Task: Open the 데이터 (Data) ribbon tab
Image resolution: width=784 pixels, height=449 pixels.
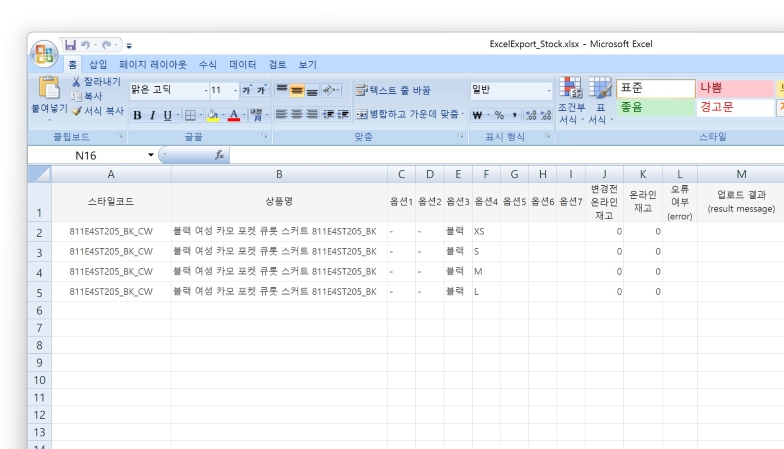Action: (242, 65)
